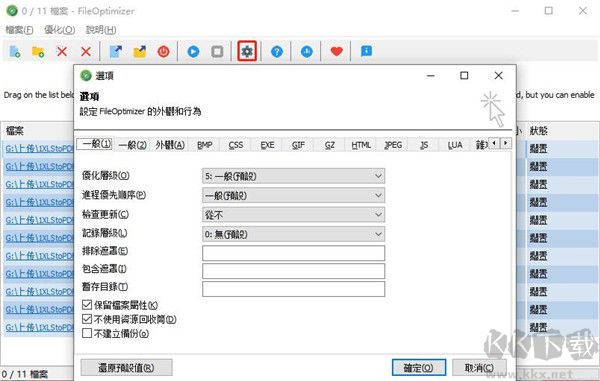Toggle 不使用資源回收筒 checkbox
Viewport: 600px width, 381px height.
(x=87, y=319)
